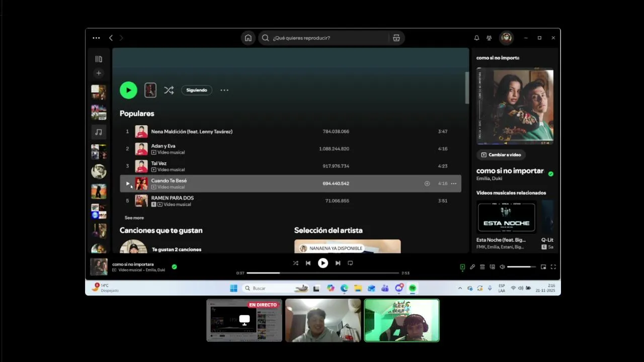
Task: Select the Tal Vez track
Action: coord(290,166)
